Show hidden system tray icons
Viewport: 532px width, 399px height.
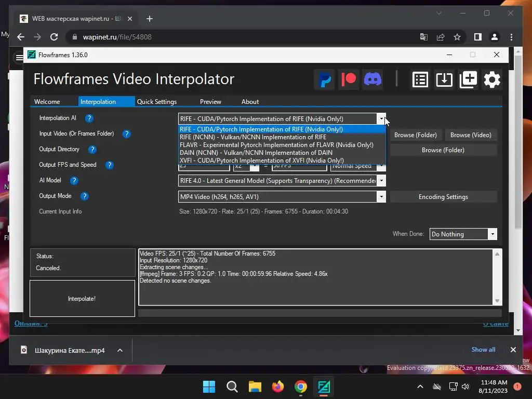[420, 387]
